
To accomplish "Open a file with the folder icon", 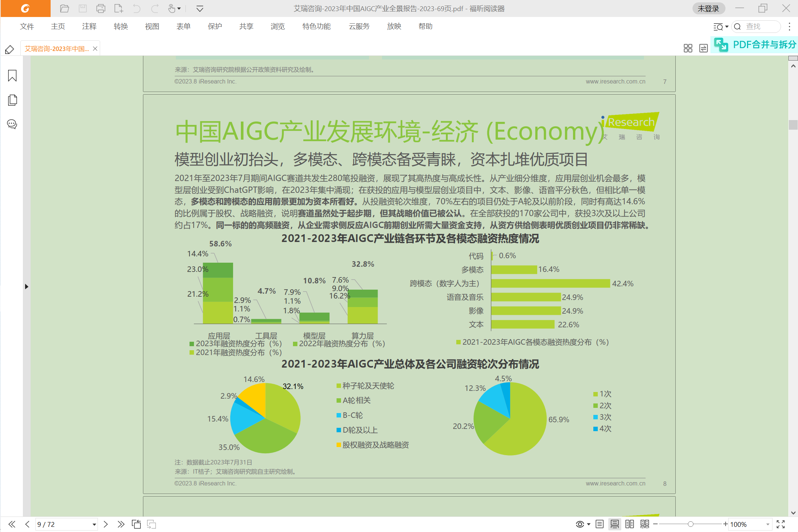I will coord(65,8).
